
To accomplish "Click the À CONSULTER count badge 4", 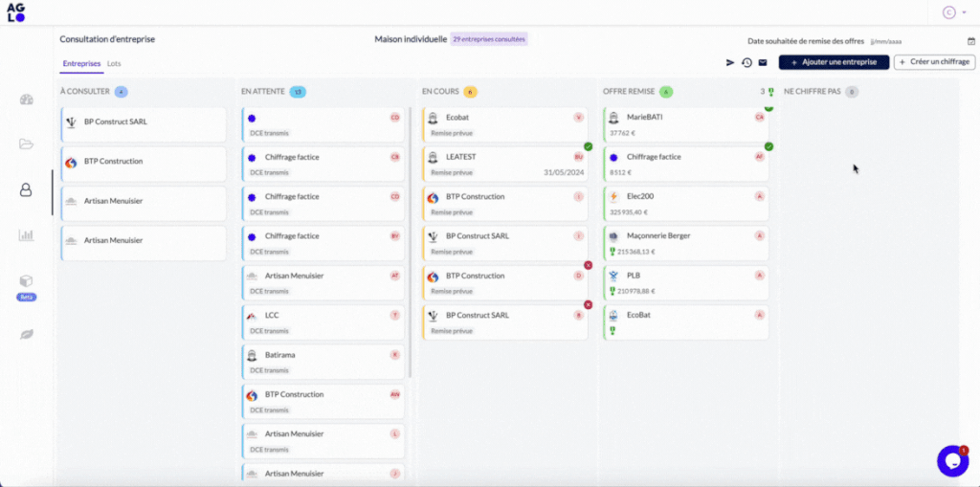I will 122,92.
